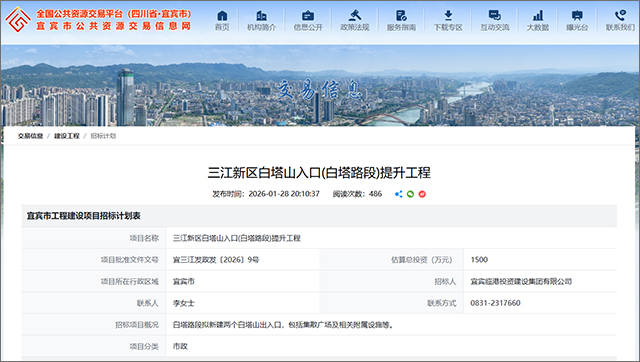The image size is (640, 362).
Task: Open 信息公开 briefcase icon
Action: pos(308,16)
